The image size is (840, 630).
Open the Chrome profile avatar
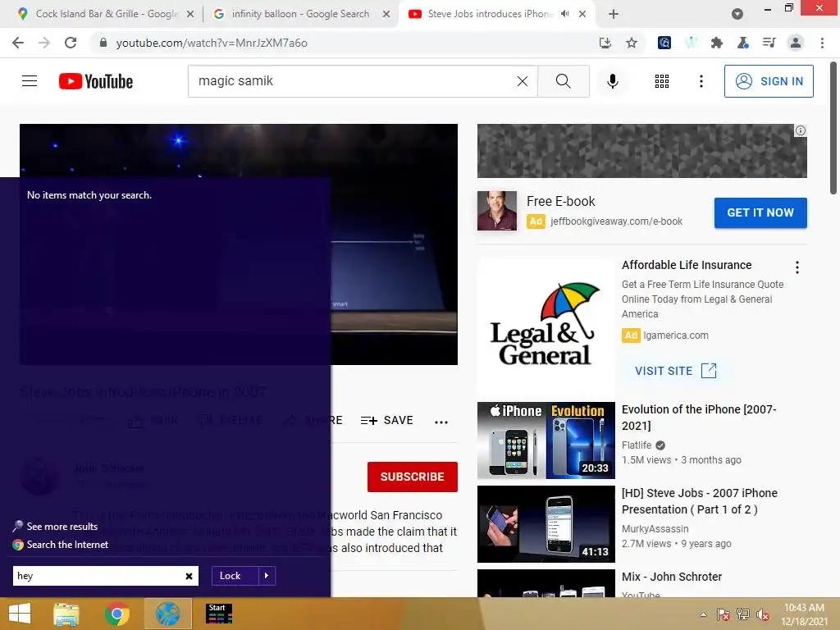(796, 43)
